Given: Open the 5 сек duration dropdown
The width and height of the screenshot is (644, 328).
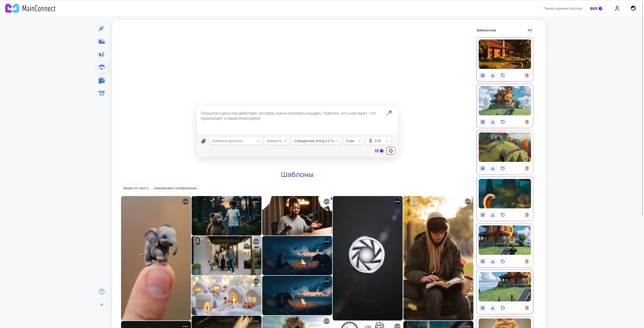Looking at the screenshot, I should point(353,141).
